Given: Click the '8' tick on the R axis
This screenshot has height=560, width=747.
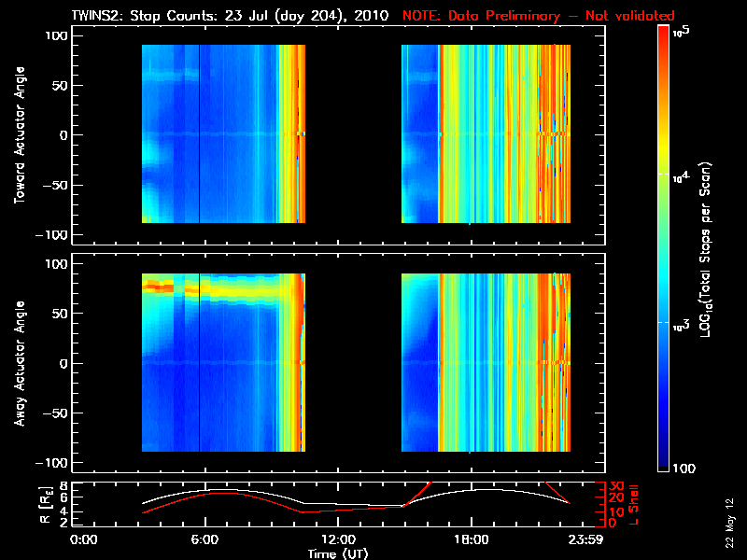Looking at the screenshot, I should [63, 485].
